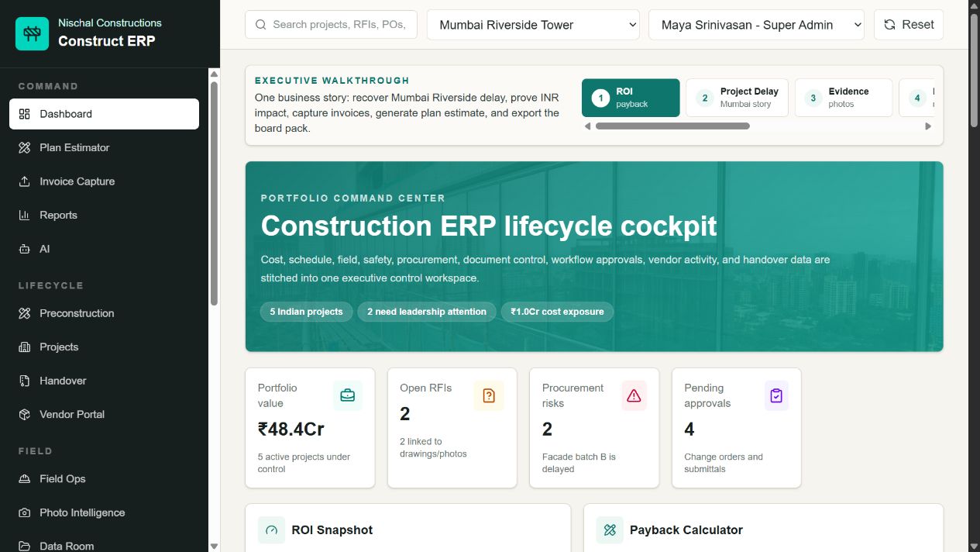This screenshot has width=980, height=552.
Task: Click the Projects building icon
Action: (24, 347)
